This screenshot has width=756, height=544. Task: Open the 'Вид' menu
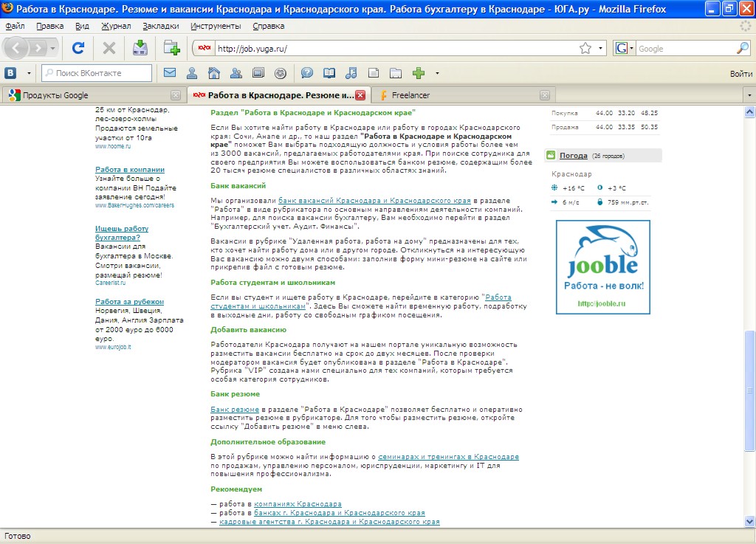point(82,26)
